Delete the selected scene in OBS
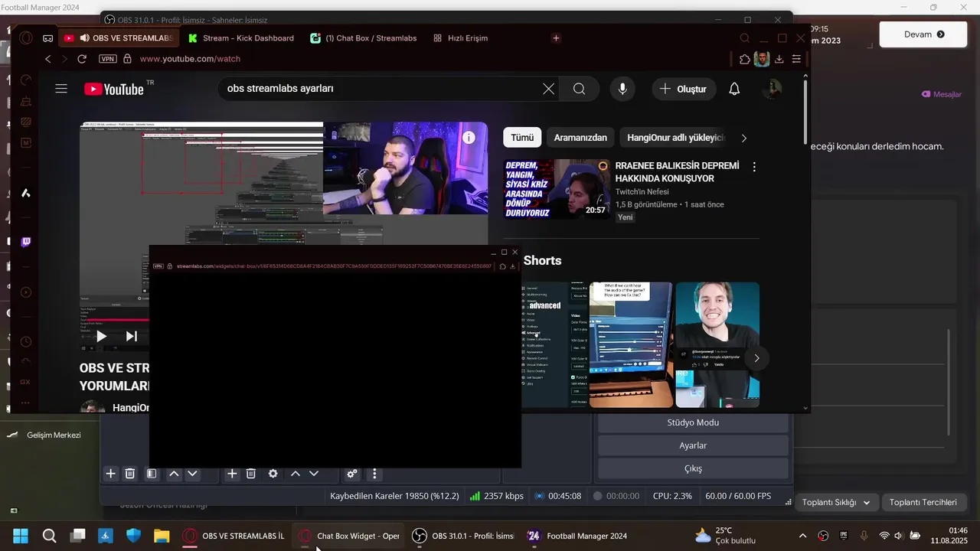This screenshot has width=980, height=551. click(x=130, y=474)
